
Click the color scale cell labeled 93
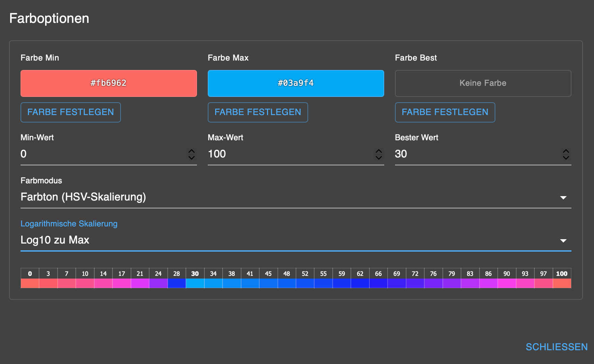coord(525,278)
